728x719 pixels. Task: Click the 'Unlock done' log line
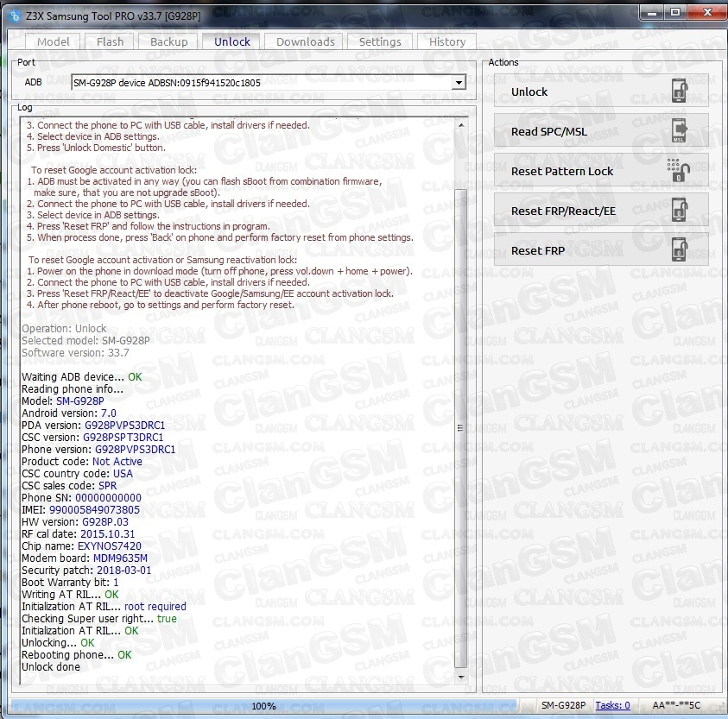point(51,666)
